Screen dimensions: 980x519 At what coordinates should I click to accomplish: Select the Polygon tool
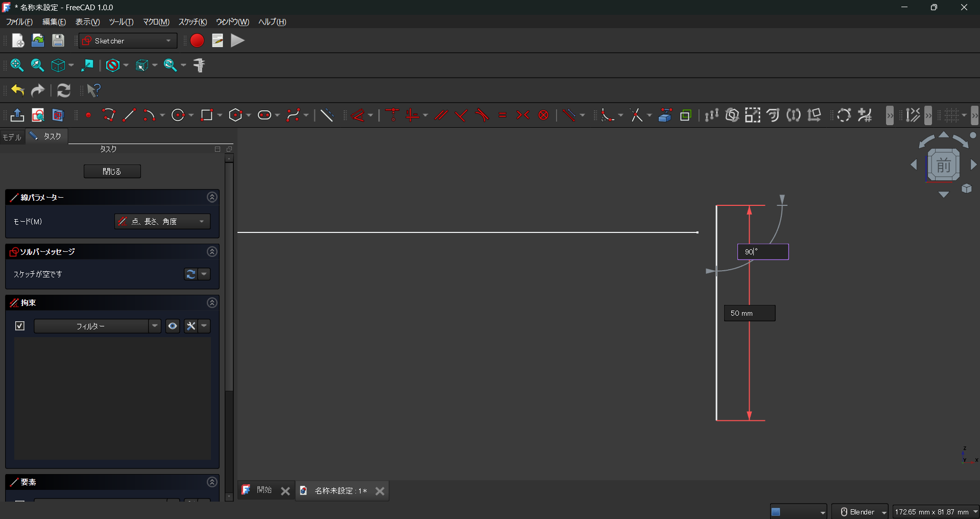(x=235, y=115)
